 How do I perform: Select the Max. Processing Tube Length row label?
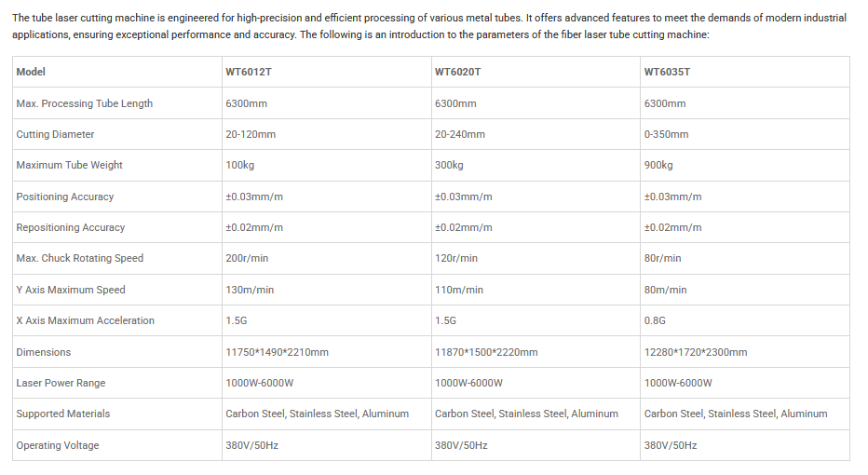pyautogui.click(x=84, y=103)
